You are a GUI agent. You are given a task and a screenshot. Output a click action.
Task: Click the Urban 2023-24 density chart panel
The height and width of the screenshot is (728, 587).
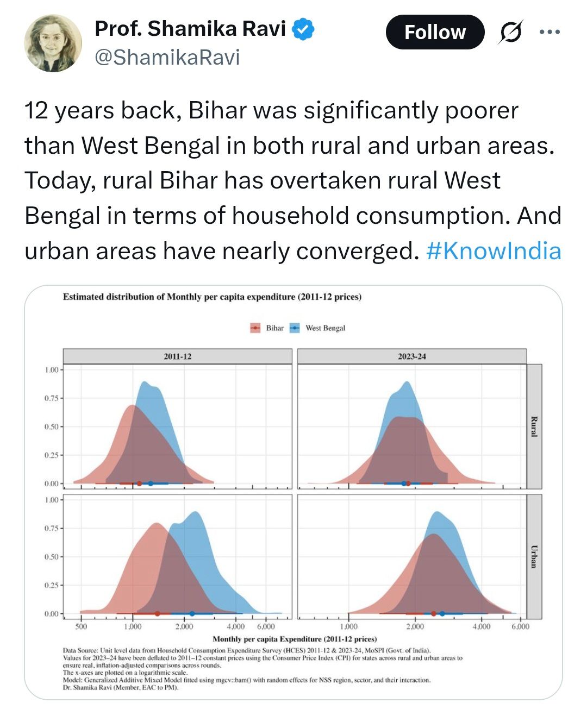411,556
